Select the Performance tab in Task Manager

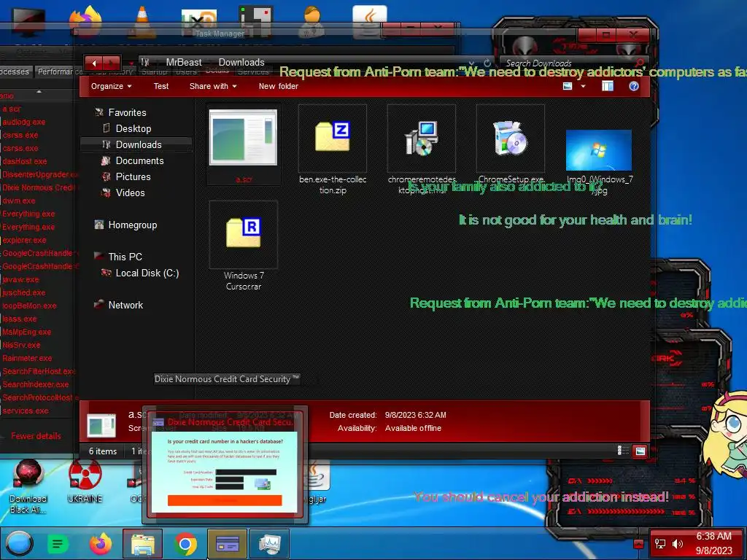[x=59, y=71]
